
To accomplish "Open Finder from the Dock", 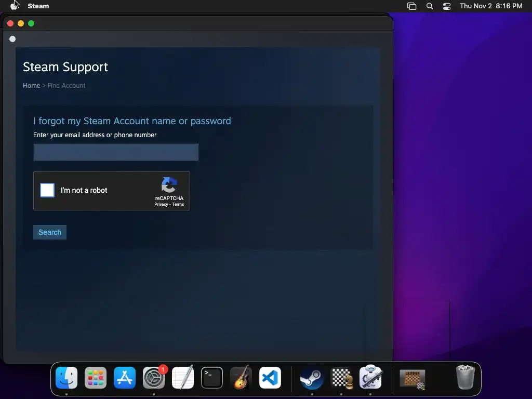I will 66,378.
